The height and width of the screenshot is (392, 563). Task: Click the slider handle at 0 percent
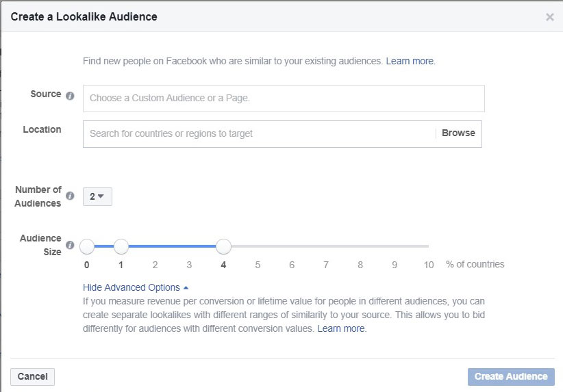(x=87, y=246)
